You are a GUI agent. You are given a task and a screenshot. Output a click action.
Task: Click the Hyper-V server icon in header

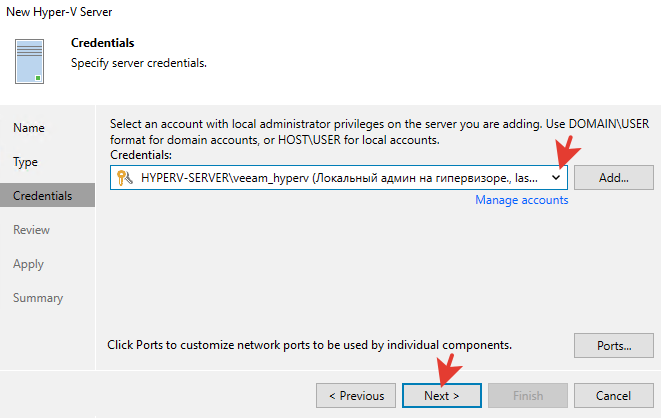[30, 61]
